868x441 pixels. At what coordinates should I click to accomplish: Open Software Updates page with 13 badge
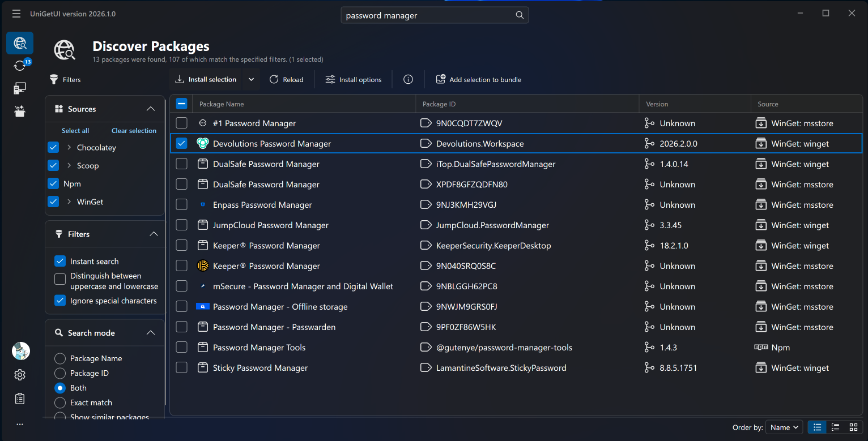tap(20, 66)
